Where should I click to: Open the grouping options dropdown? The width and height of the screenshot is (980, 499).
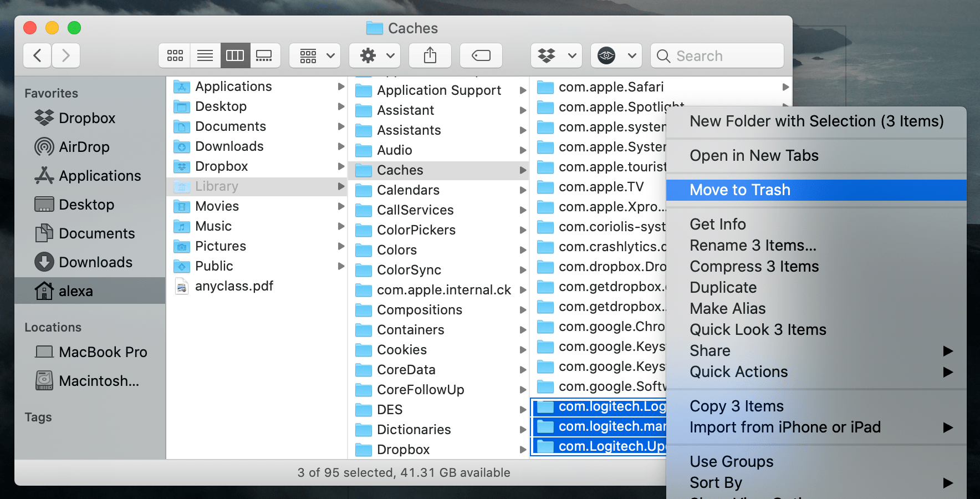[314, 55]
